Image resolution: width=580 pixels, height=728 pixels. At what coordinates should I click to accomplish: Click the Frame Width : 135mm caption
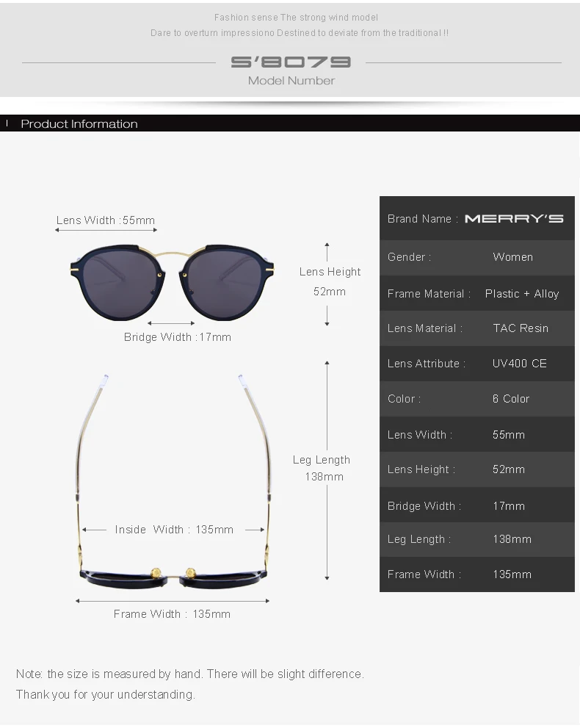[172, 614]
